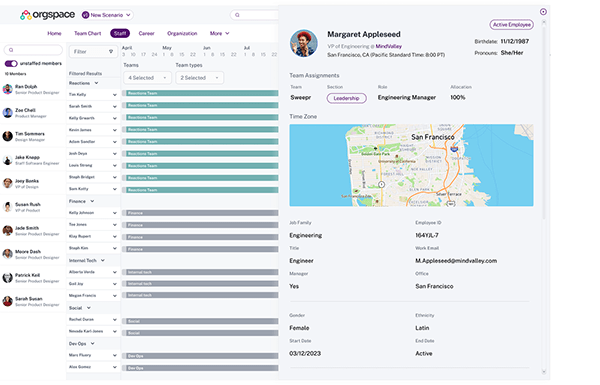The width and height of the screenshot is (600, 385).
Task: Switch to the Career tab
Action: click(146, 33)
